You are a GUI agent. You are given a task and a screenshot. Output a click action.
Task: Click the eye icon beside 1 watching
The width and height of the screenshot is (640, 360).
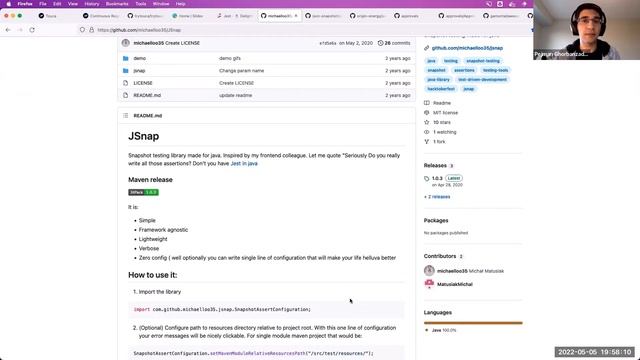click(427, 132)
